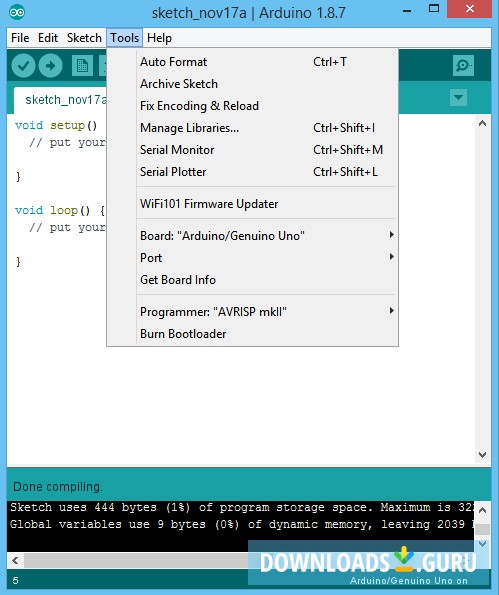Click 'void setup()' code line
This screenshot has height=595, width=499.
(x=56, y=125)
